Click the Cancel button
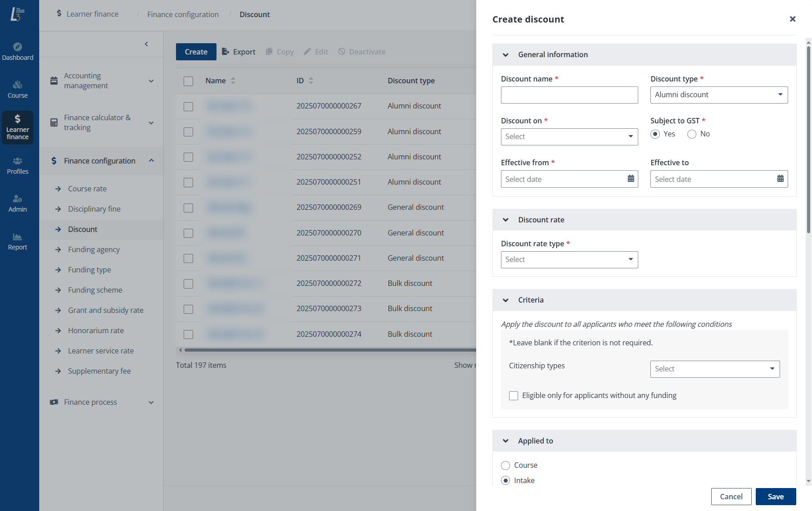 point(731,497)
